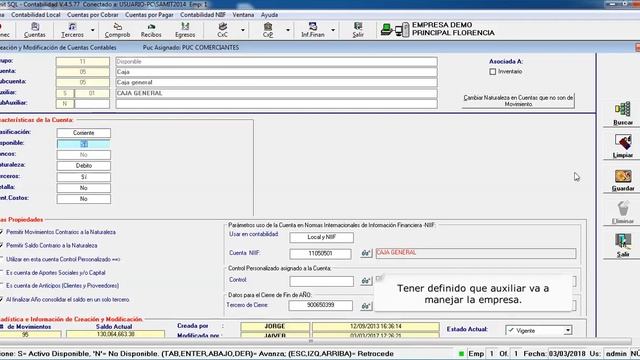Image resolution: width=640 pixels, height=360 pixels.
Task: Click Cambiar Naturaleza en Cuentas button
Action: pos(518,100)
